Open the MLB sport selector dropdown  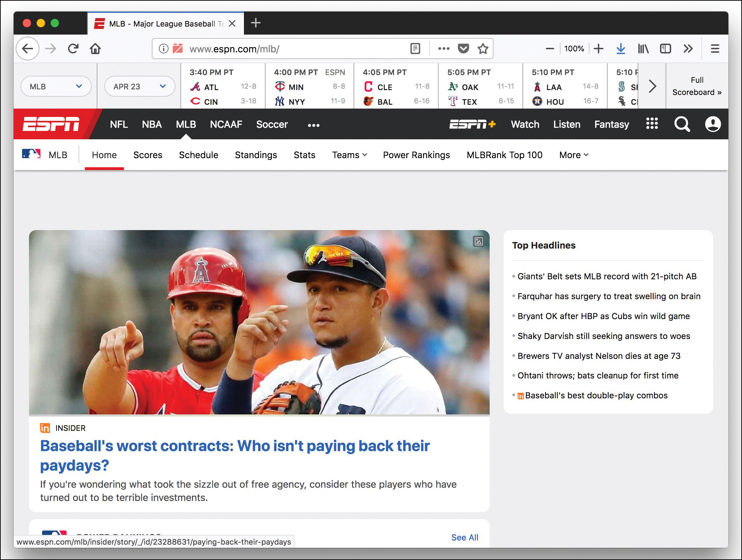tap(56, 86)
